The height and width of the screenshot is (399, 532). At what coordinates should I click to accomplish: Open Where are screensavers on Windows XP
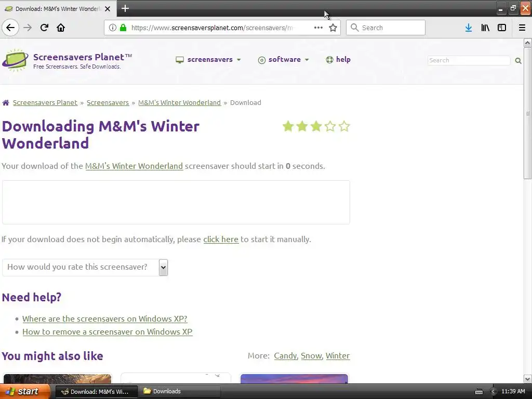pos(105,318)
